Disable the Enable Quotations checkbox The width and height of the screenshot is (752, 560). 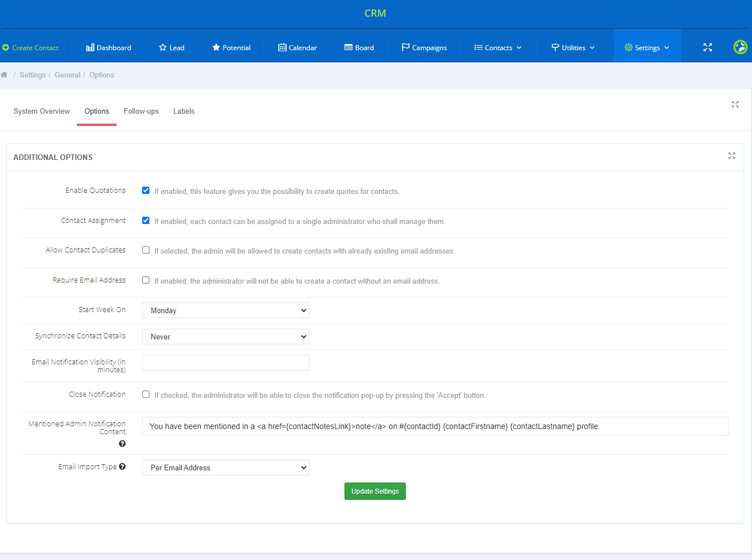coord(146,191)
